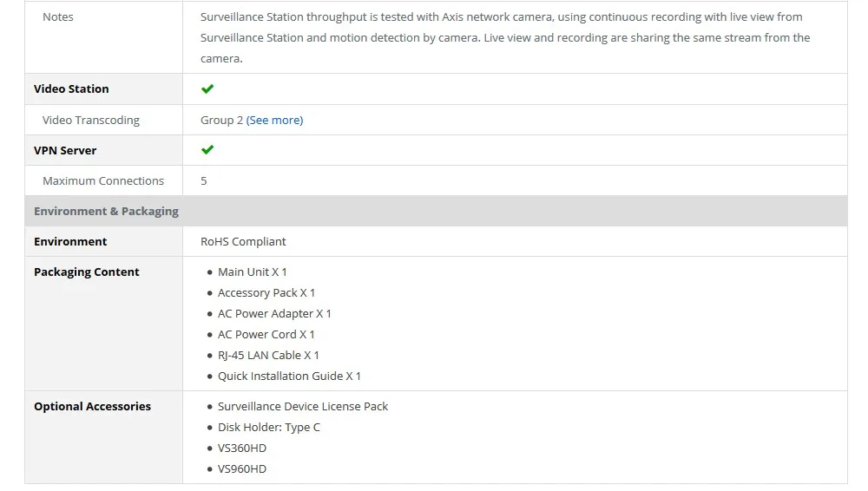This screenshot has width=868, height=491.
Task: Select the Video Station row label
Action: click(x=71, y=89)
